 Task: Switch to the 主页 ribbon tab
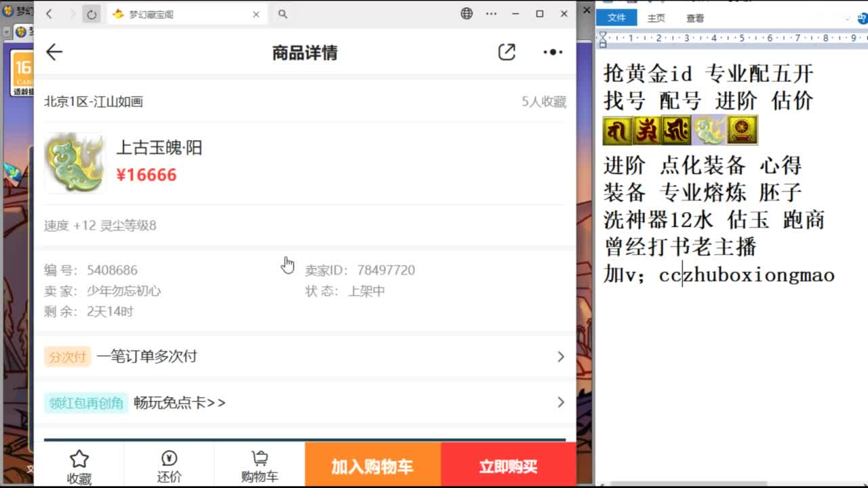[656, 18]
